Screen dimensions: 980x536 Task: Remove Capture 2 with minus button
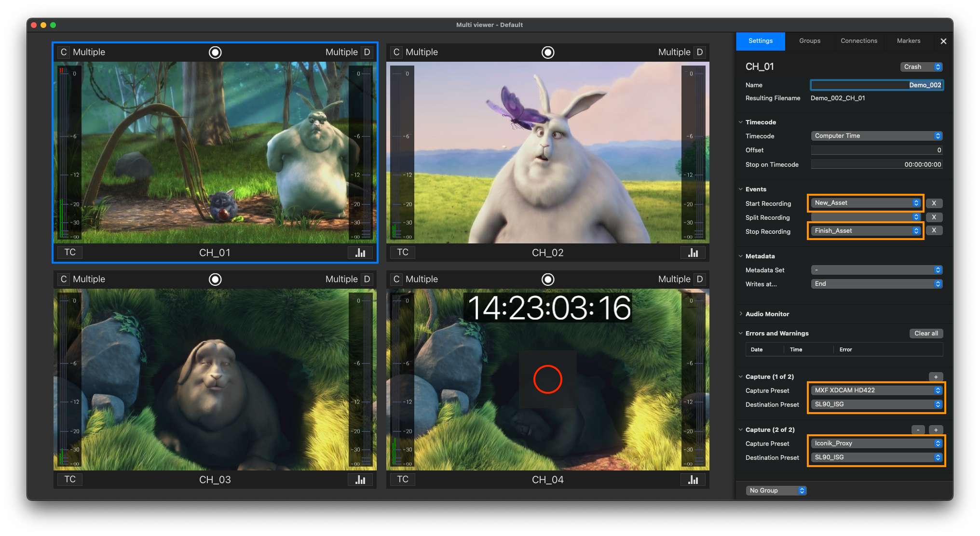coord(918,430)
